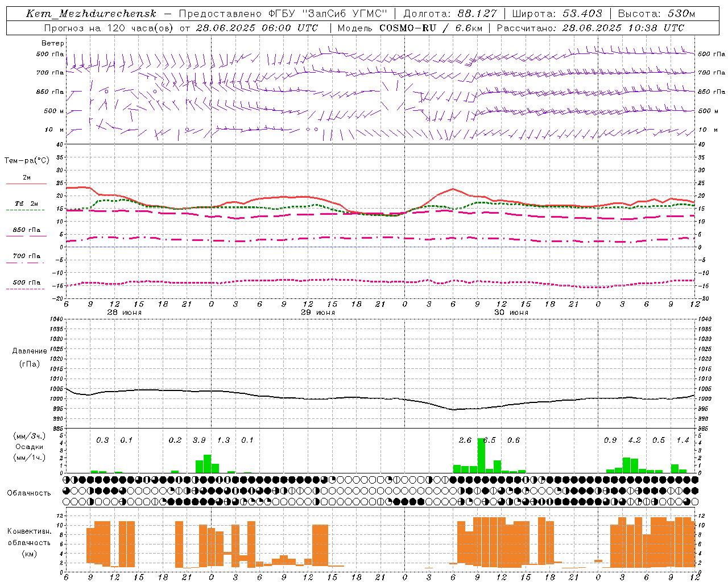Click the 850 гПа temperature legend entry

coord(26,230)
